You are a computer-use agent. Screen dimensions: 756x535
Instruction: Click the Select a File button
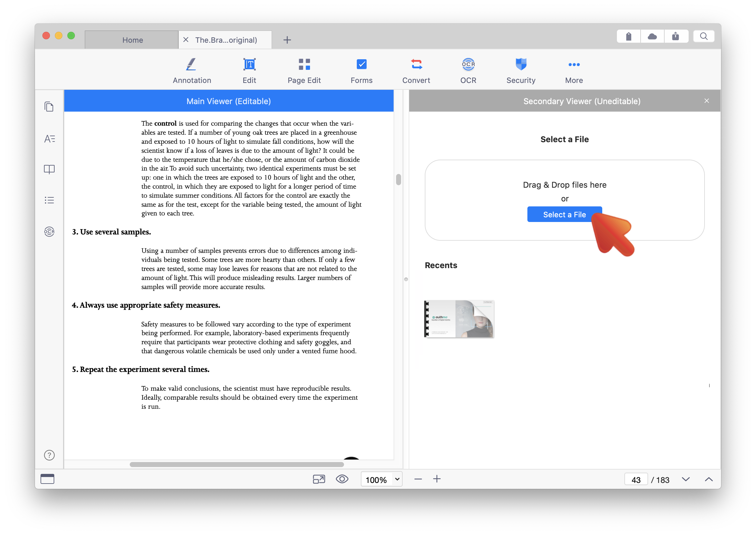(x=565, y=215)
